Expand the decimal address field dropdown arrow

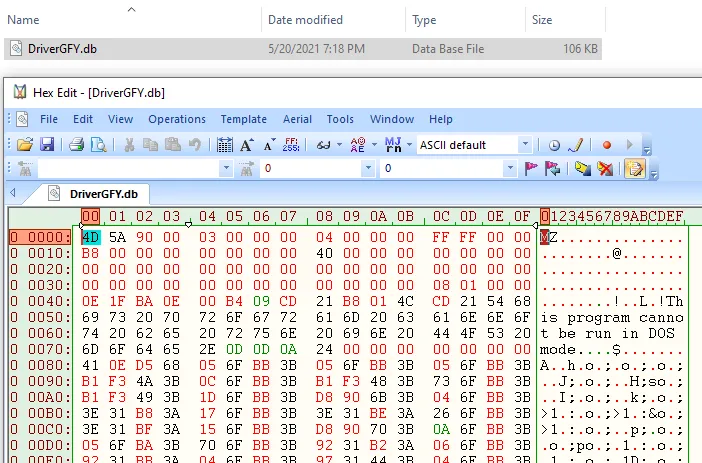(510, 168)
